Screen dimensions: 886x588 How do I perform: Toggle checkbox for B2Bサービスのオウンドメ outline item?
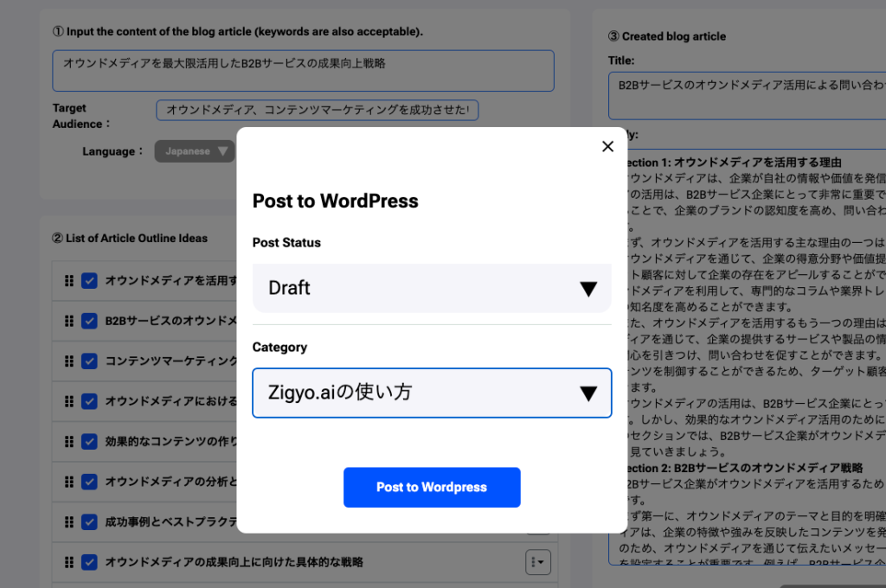click(89, 321)
